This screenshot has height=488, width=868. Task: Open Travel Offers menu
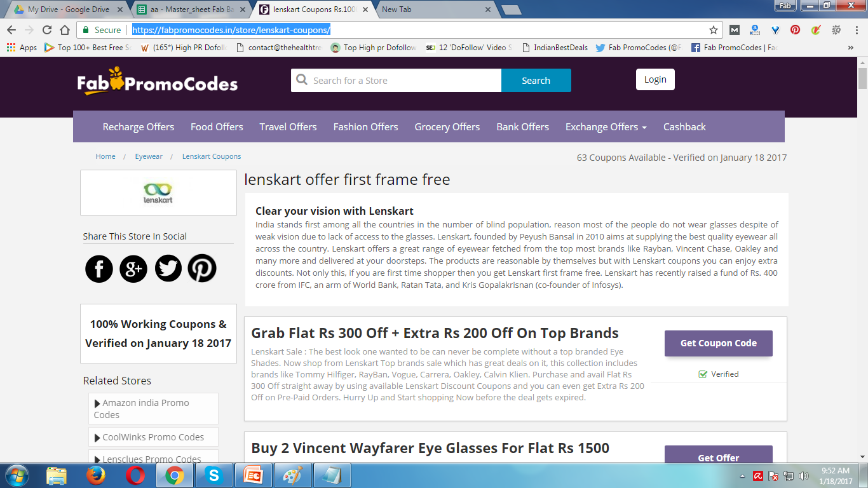[x=288, y=127]
